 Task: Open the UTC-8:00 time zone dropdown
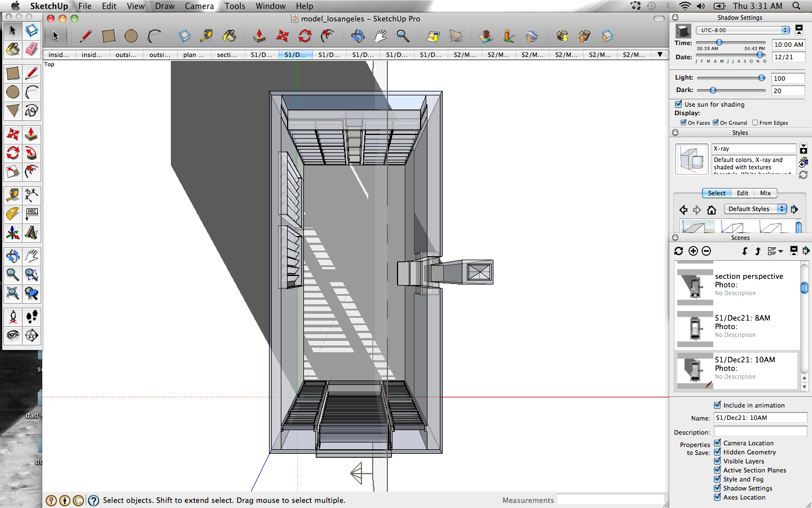[743, 30]
